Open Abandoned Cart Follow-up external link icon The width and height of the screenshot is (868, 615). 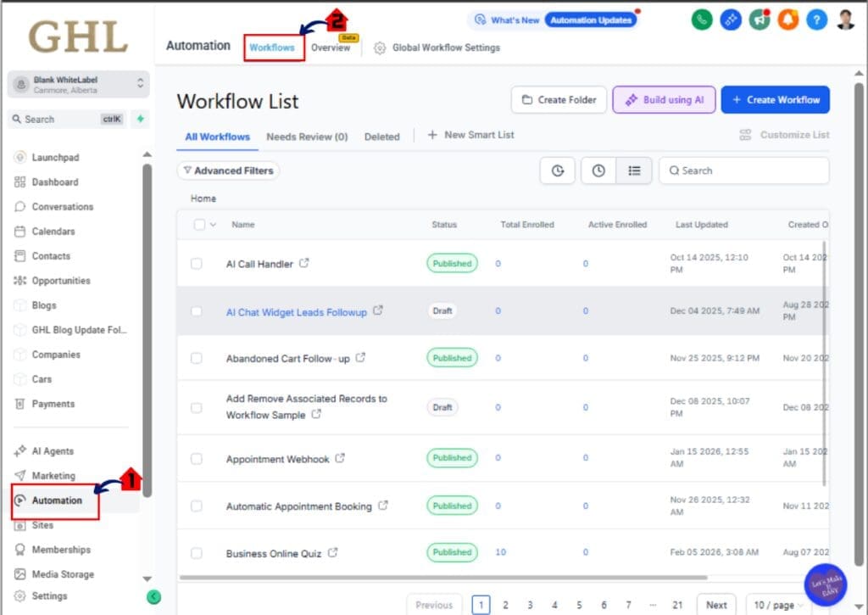(x=360, y=358)
